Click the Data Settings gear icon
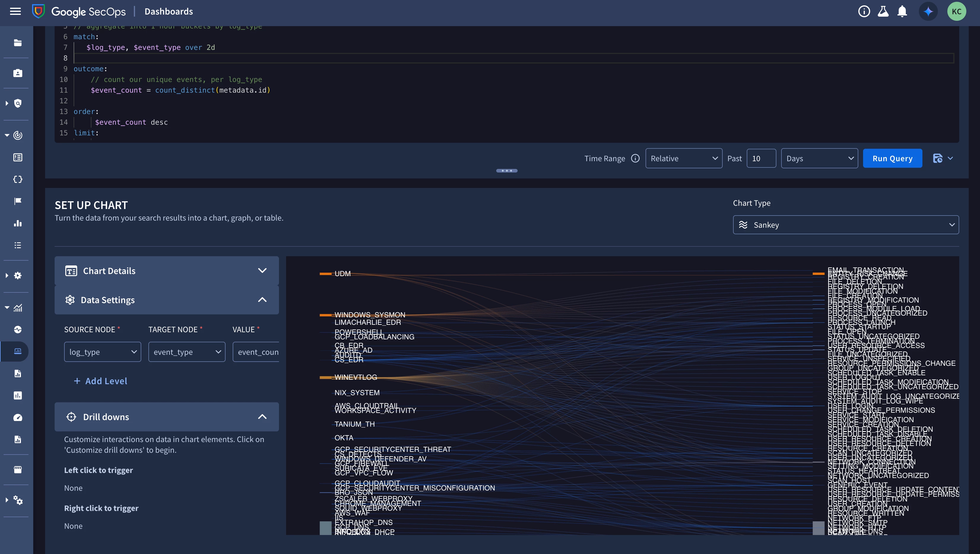 point(70,300)
